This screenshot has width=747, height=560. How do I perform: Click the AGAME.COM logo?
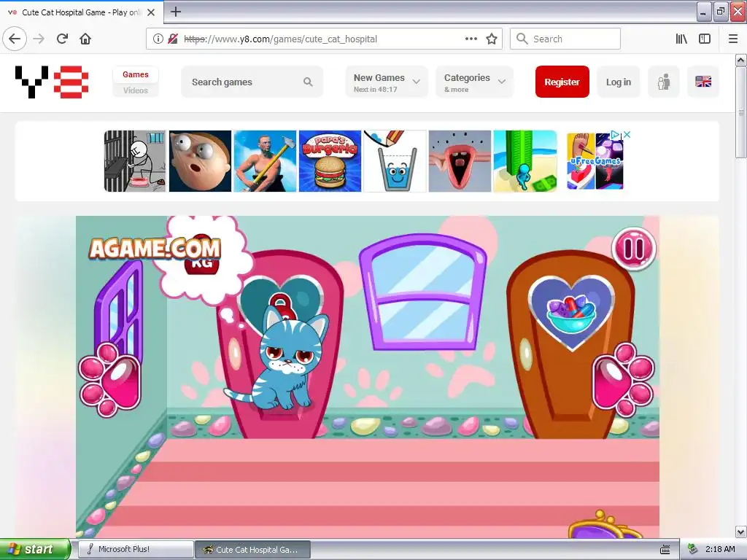[155, 249]
